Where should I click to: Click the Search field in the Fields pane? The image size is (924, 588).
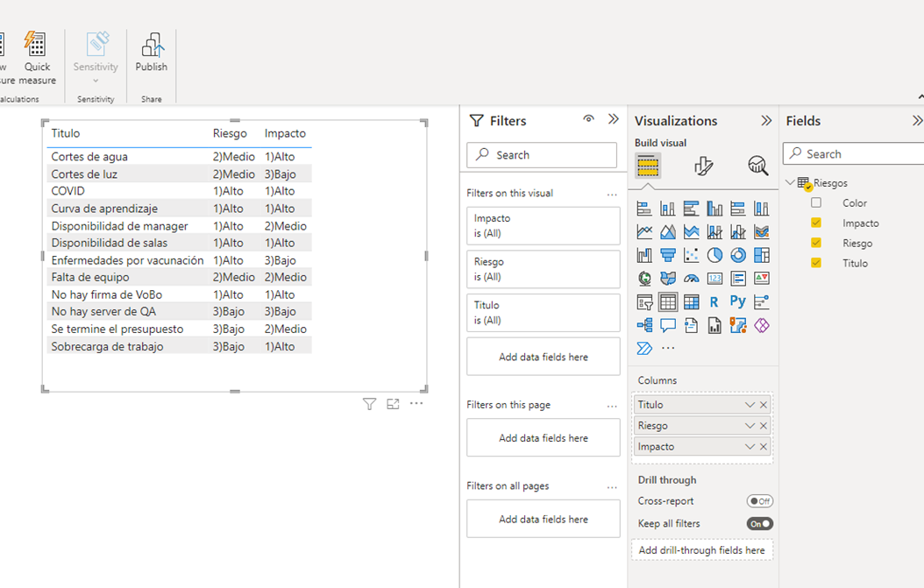852,153
